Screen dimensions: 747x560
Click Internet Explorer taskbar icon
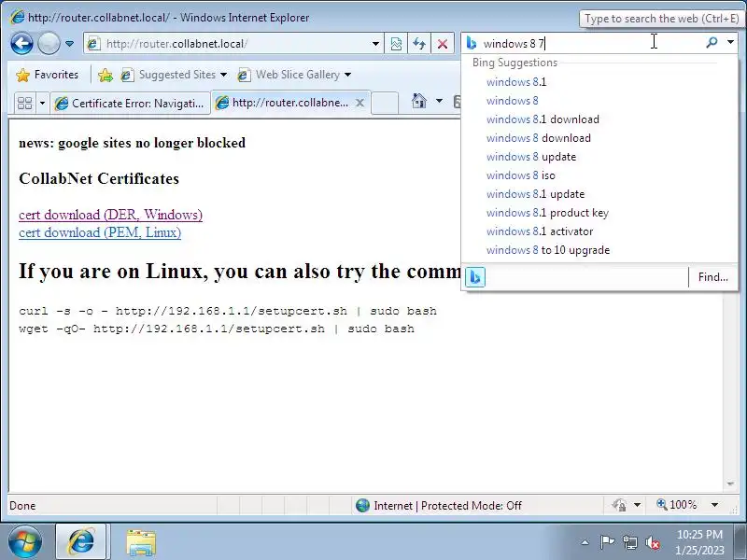click(81, 542)
